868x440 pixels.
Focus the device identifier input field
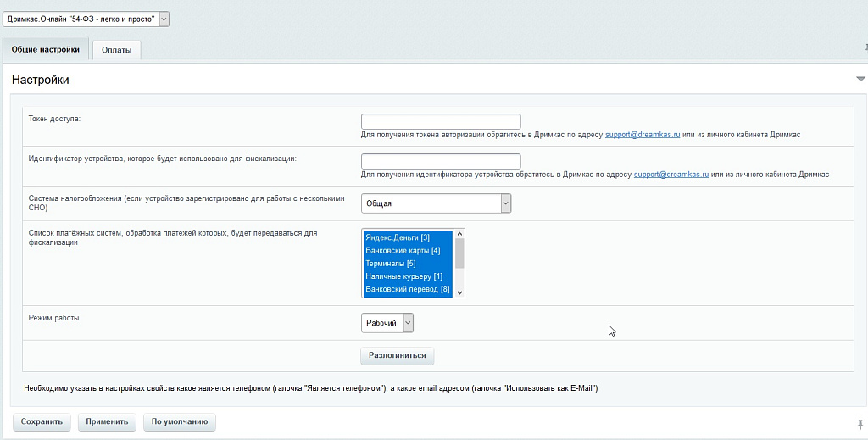[x=441, y=161]
